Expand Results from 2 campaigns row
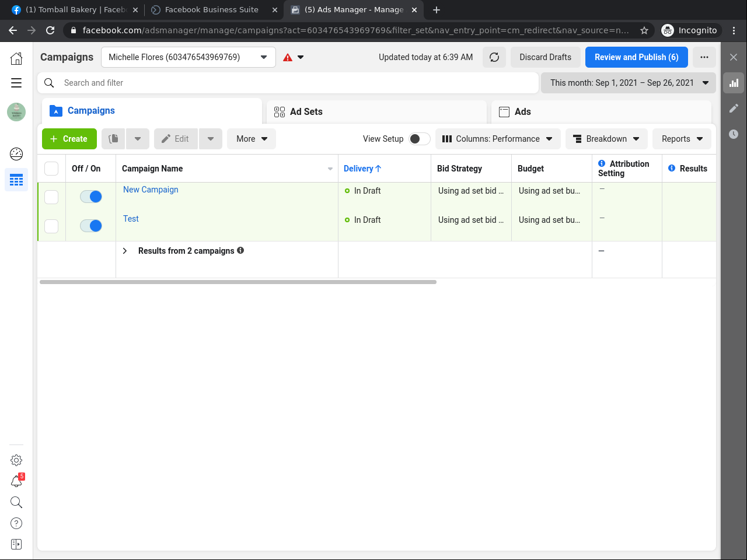Viewport: 747px width, 560px height. [125, 251]
